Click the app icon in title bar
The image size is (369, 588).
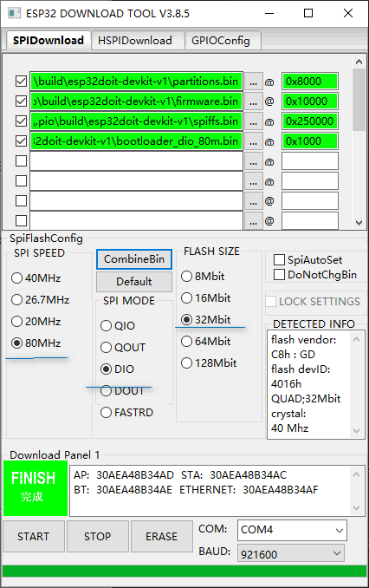pyautogui.click(x=14, y=14)
